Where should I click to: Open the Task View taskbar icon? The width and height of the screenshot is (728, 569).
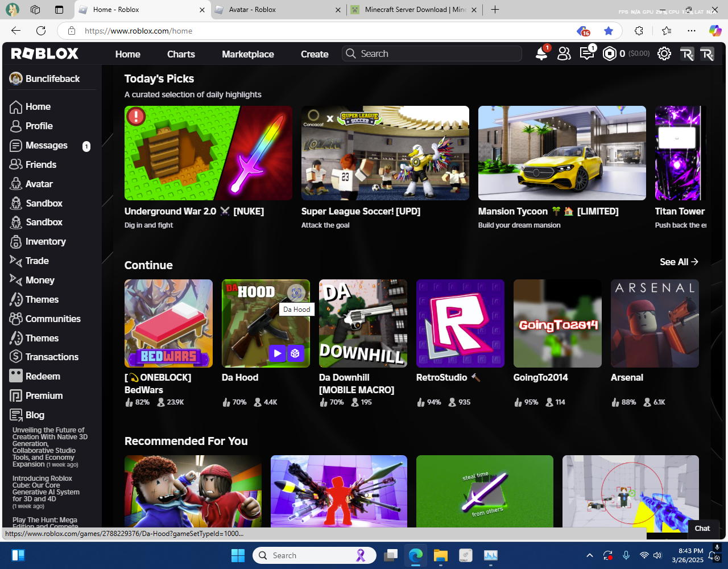391,555
